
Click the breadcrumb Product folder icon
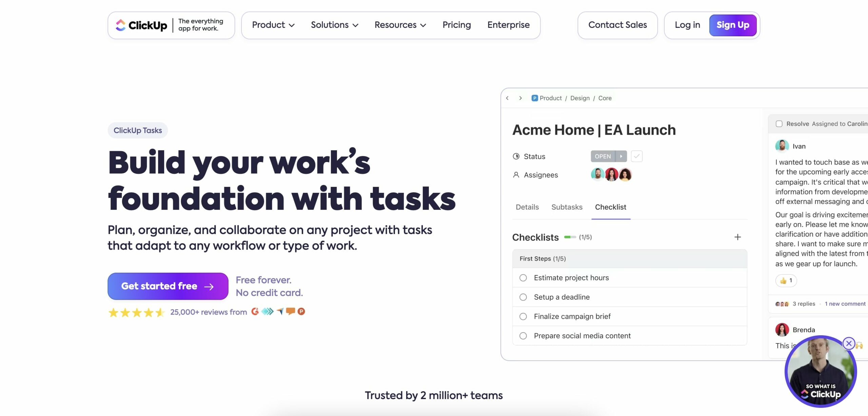tap(533, 98)
